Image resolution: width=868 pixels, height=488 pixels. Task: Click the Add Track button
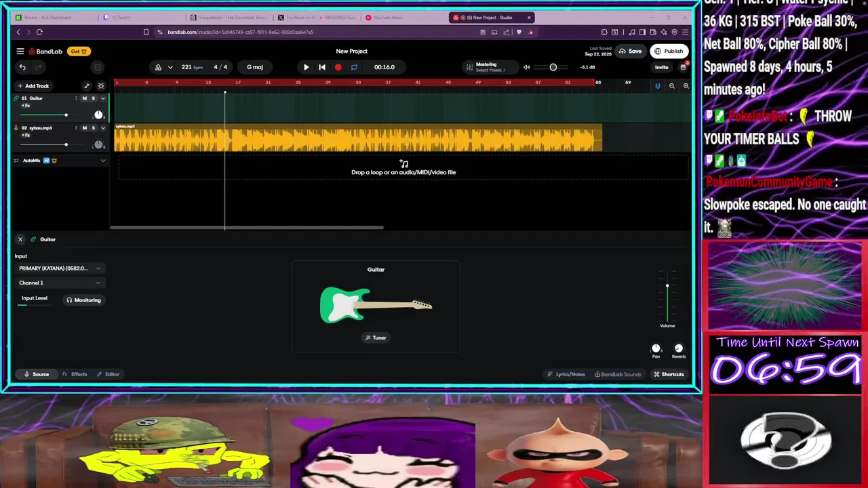33,86
